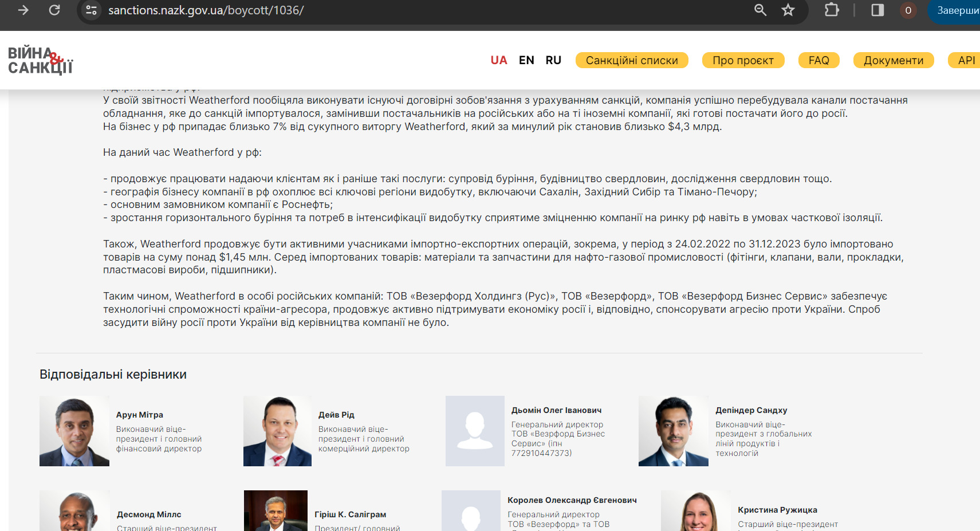The width and height of the screenshot is (980, 531).
Task: Open the Війна і Санкції logo homepage
Action: pos(40,61)
